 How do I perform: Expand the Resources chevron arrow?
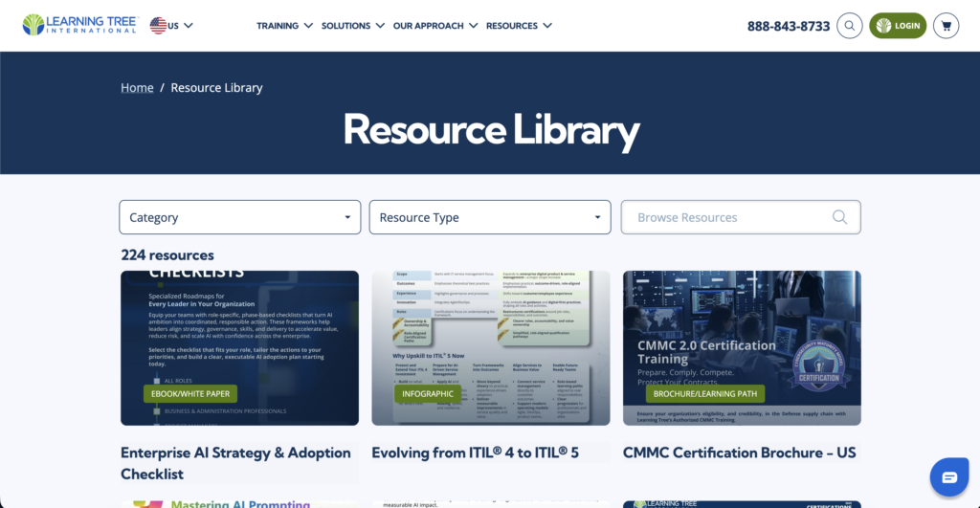547,26
